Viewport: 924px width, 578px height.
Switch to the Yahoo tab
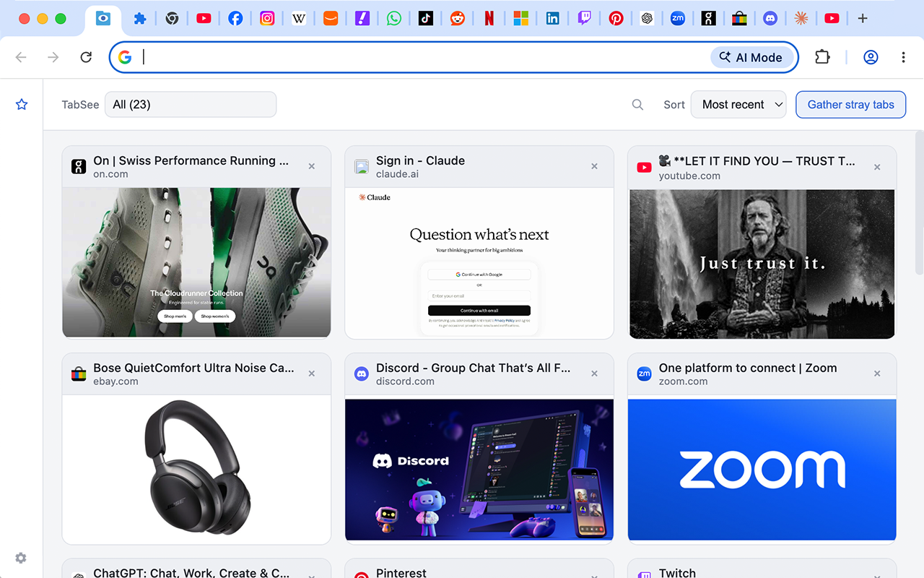(362, 19)
